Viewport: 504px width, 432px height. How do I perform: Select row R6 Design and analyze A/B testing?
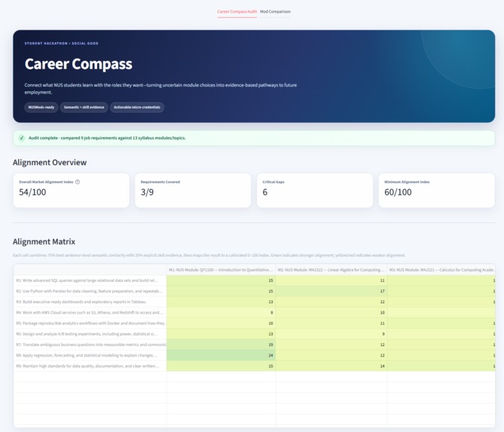click(90, 334)
